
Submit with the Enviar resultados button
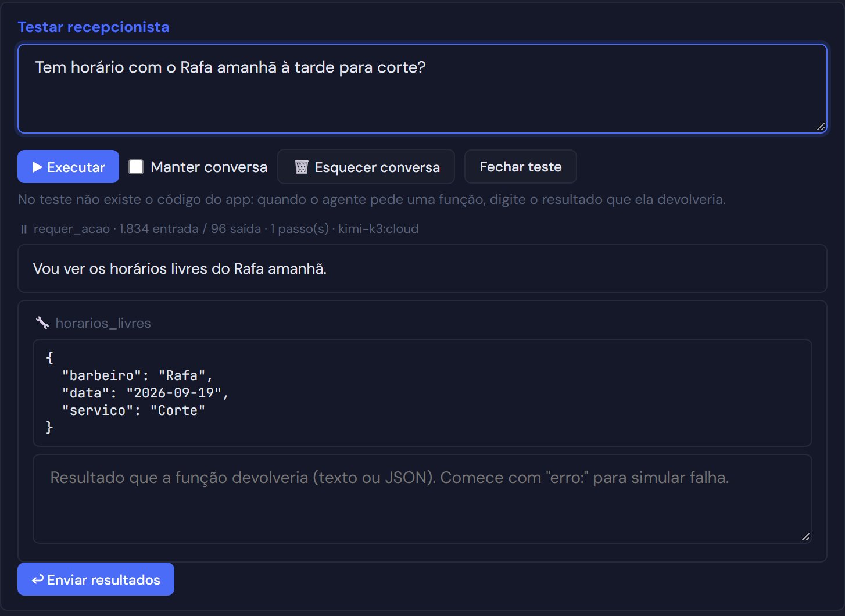(x=96, y=579)
